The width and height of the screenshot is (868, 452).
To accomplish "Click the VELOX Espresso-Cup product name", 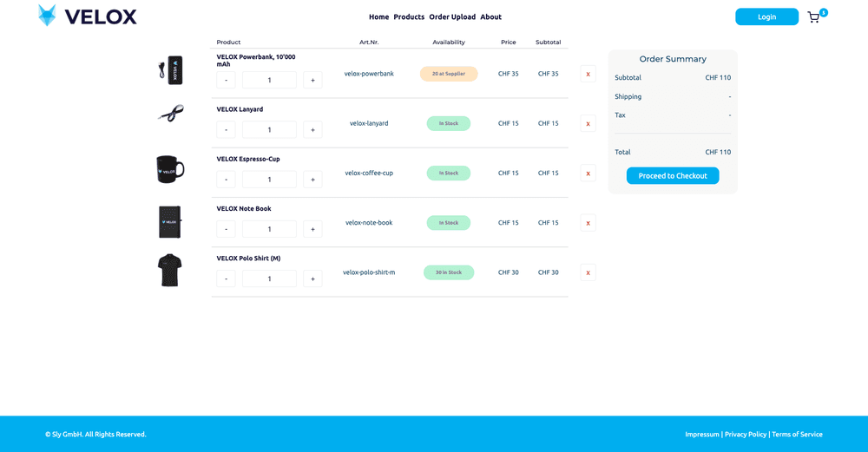I will [248, 160].
